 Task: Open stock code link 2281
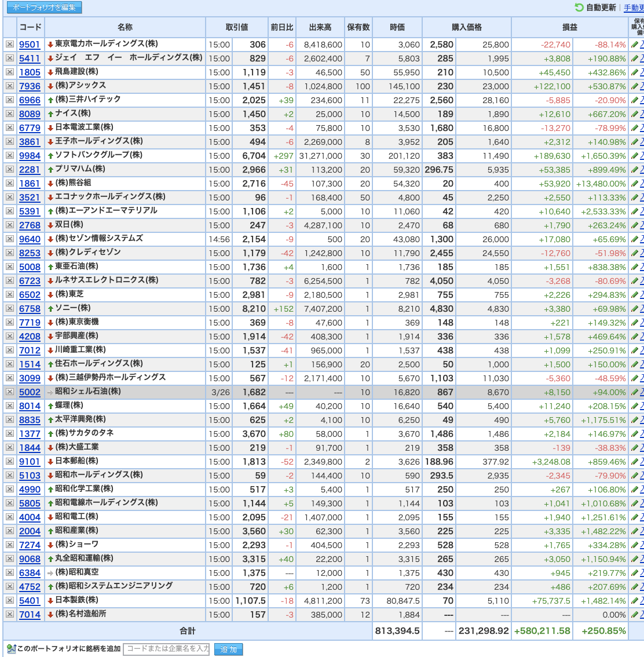click(30, 170)
